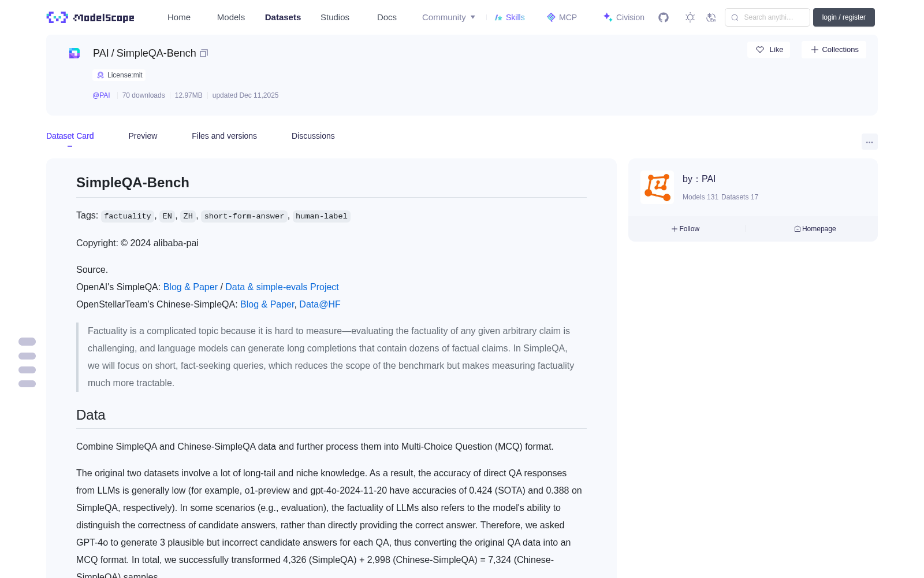
Task: Click the Models 131 count
Action: pos(701,197)
